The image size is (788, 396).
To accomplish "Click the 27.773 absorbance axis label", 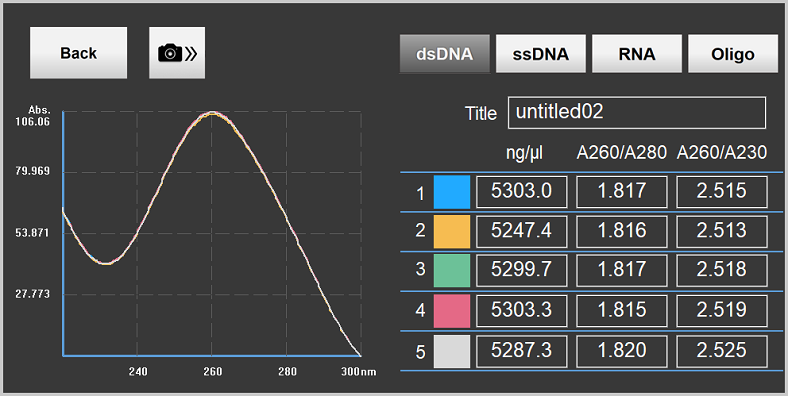I will (33, 294).
